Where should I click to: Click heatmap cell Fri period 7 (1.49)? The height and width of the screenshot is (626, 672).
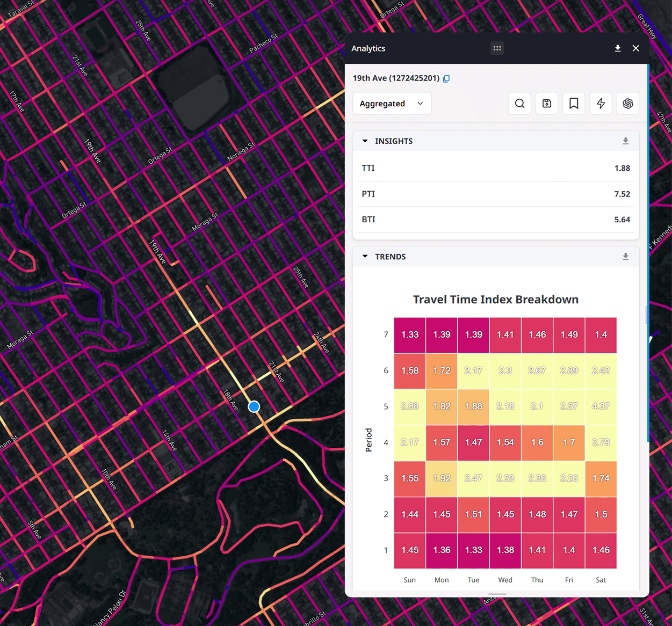coord(569,334)
